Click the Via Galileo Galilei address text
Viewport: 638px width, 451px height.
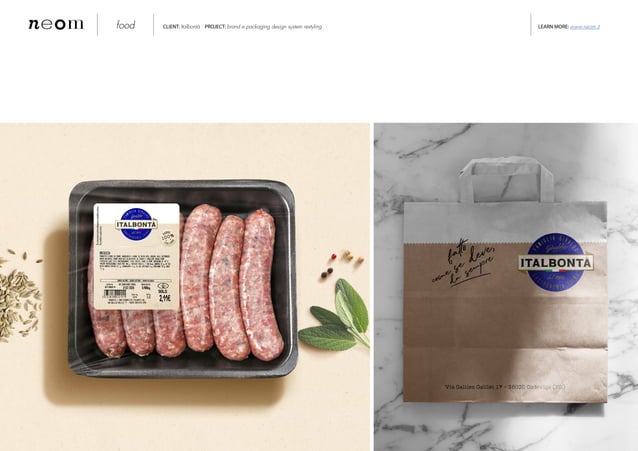click(x=505, y=387)
